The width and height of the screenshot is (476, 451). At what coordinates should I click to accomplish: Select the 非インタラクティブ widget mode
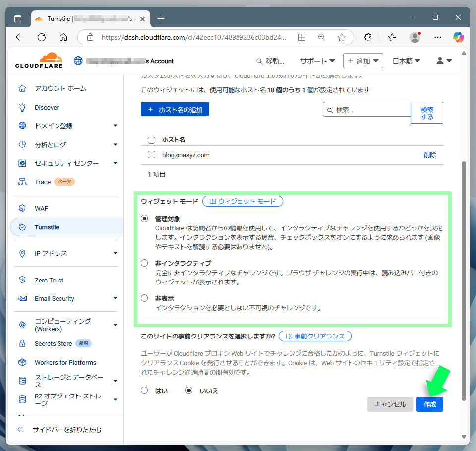(x=145, y=263)
